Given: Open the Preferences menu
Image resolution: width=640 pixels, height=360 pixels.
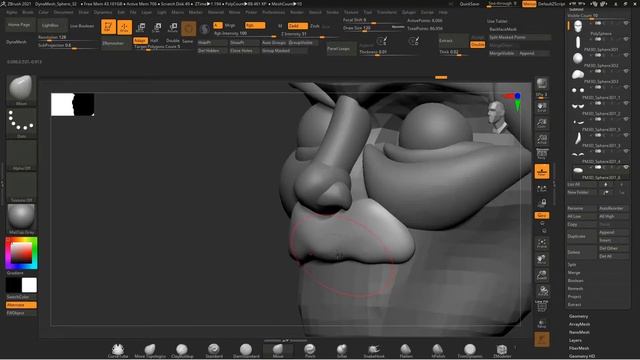Looking at the screenshot, I should [x=273, y=12].
